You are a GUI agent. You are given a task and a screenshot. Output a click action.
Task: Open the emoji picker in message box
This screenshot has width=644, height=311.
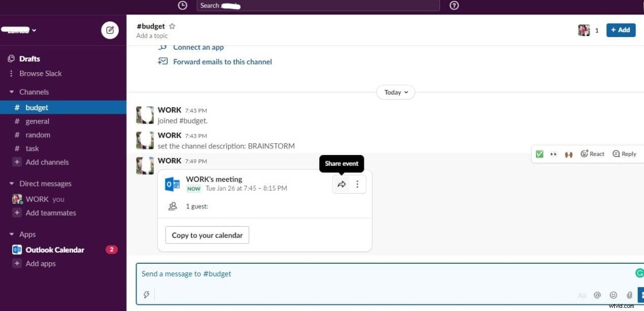[613, 295]
